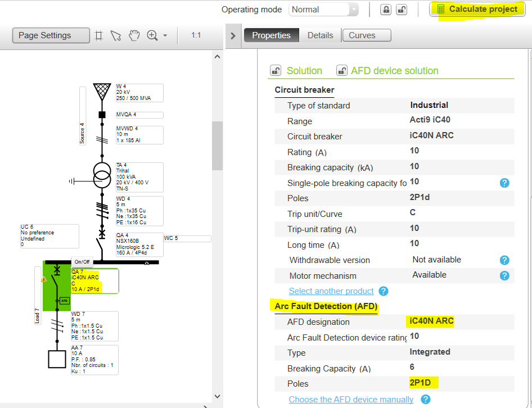Select the WC 5 label box

(x=187, y=238)
